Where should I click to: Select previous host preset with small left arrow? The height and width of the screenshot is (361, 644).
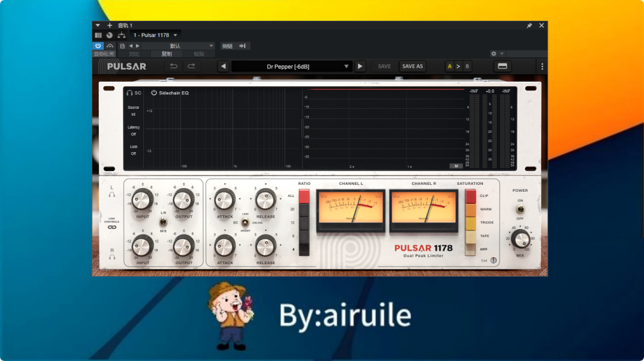131,46
